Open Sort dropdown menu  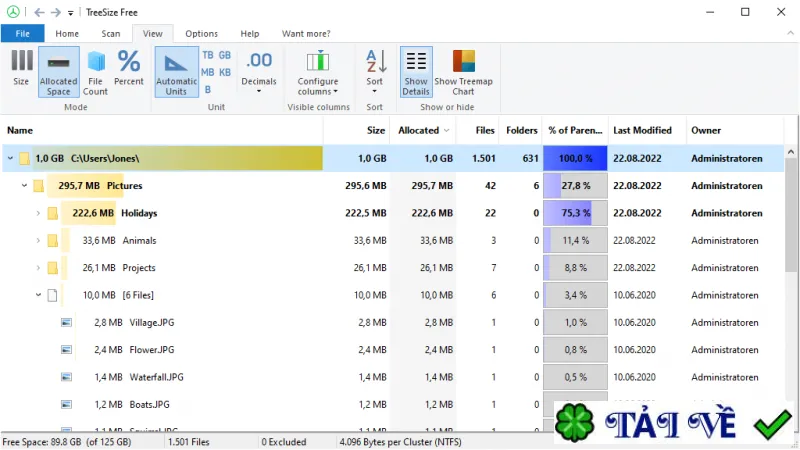coord(374,71)
